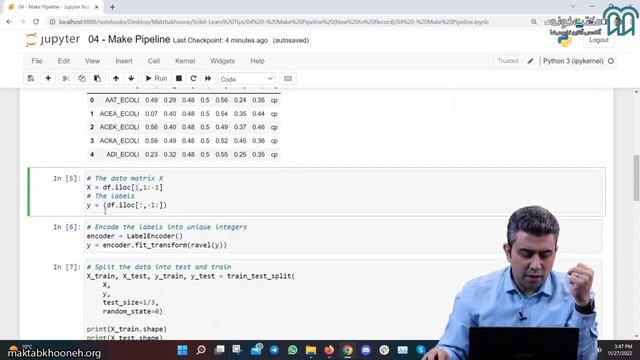Open the Help menu
The width and height of the screenshot is (640, 360).
pos(257,61)
